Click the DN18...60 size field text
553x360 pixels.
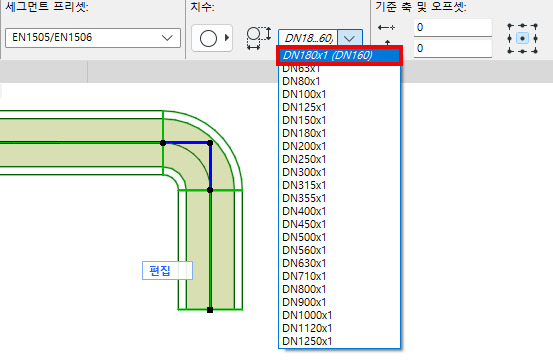pyautogui.click(x=309, y=38)
